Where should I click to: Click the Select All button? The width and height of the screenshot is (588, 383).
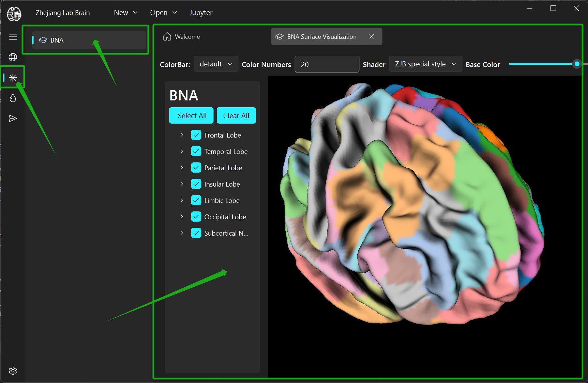click(x=192, y=115)
